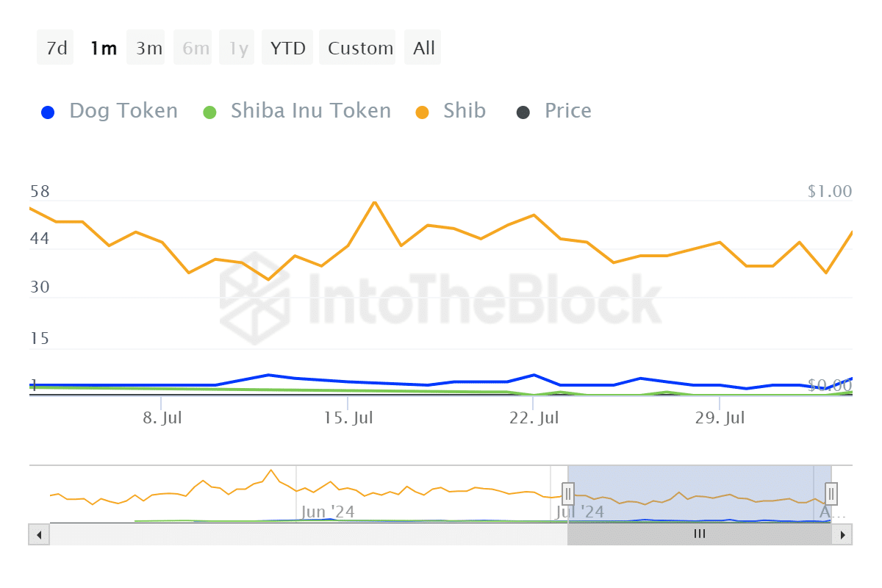Click the green Shiba Inu Token dot
Viewport: 882px width, 588px height.
point(209,112)
